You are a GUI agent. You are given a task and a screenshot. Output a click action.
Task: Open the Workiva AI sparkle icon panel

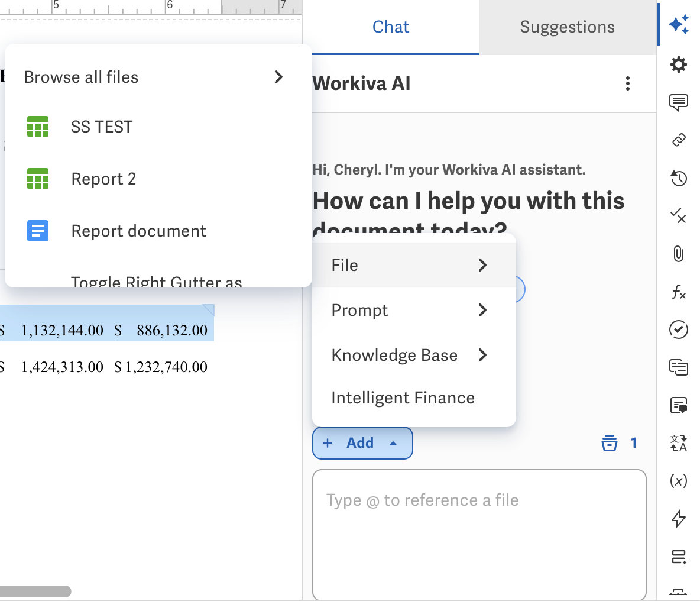[x=679, y=24]
